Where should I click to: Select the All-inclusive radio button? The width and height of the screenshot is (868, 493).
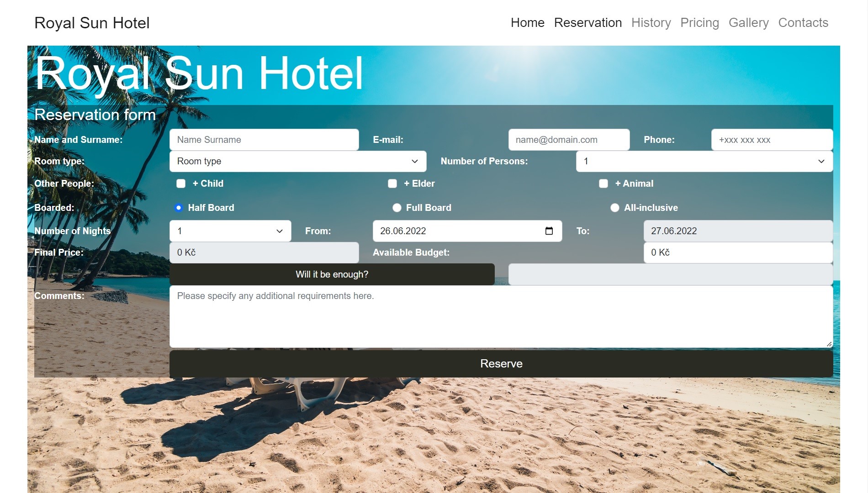click(615, 208)
